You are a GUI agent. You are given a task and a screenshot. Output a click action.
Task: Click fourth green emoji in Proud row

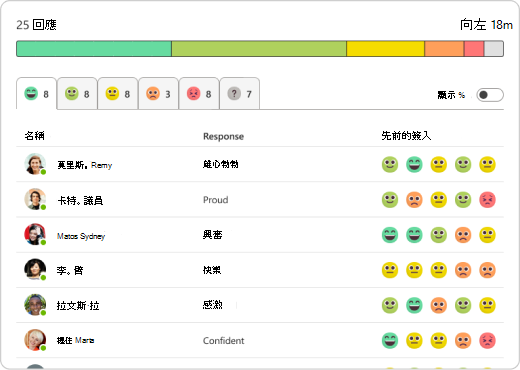click(463, 200)
